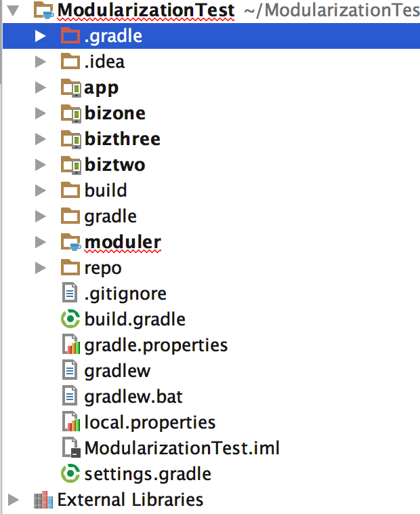Select the gradlew.bat file
The width and height of the screenshot is (420, 514).
[x=133, y=397]
